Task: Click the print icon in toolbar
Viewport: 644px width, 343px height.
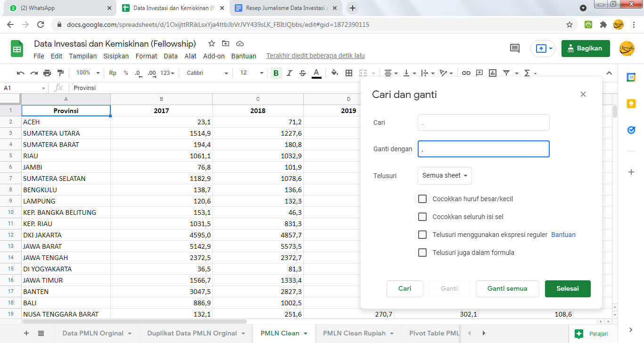Action: [47, 73]
